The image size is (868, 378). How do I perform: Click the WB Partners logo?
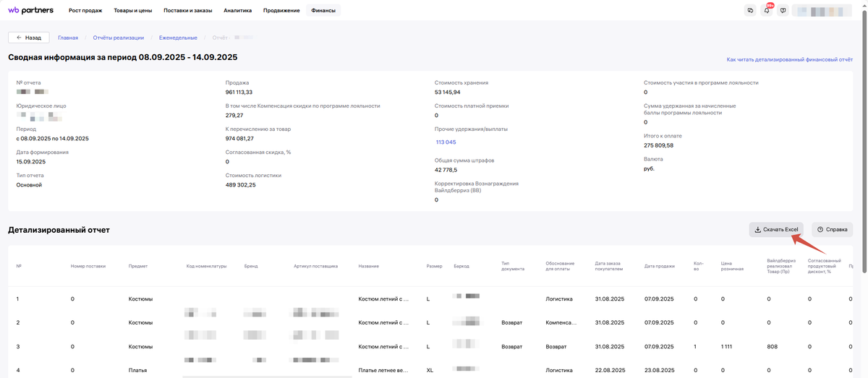pyautogui.click(x=30, y=11)
